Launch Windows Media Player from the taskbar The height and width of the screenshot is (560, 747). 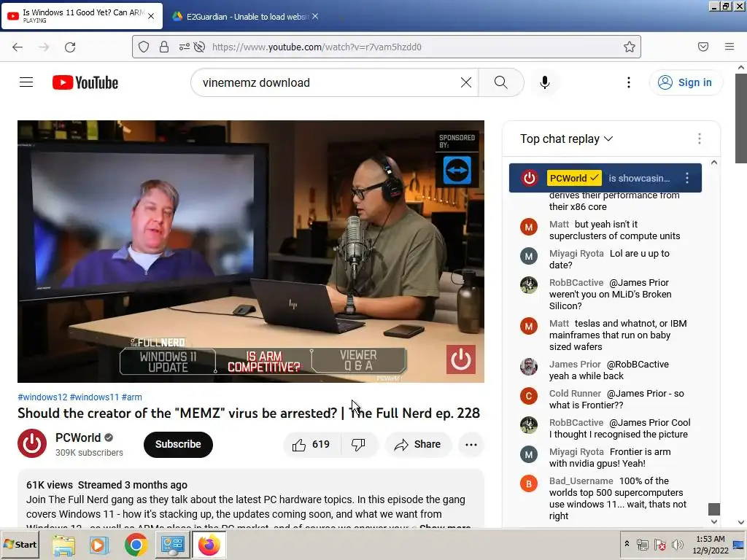pyautogui.click(x=99, y=545)
